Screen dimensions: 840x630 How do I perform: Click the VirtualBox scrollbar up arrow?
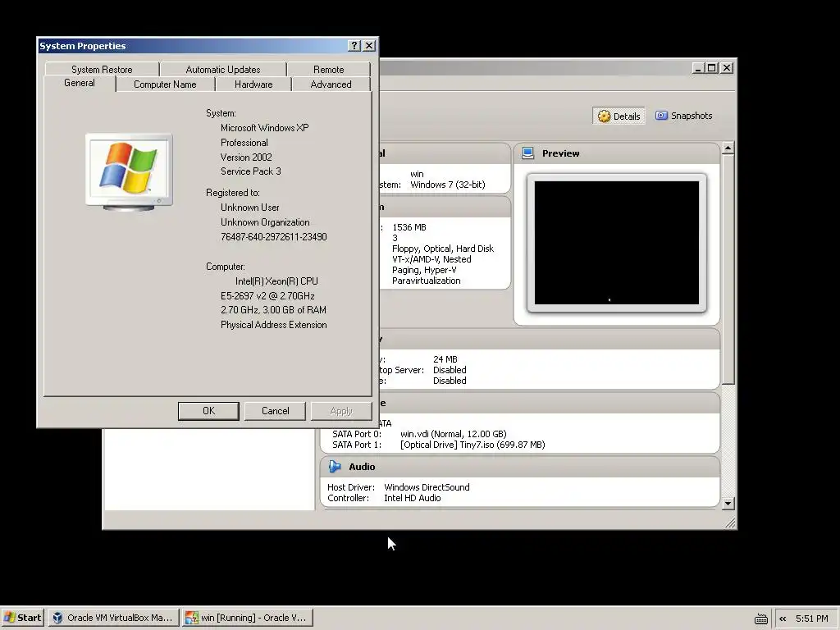click(728, 148)
